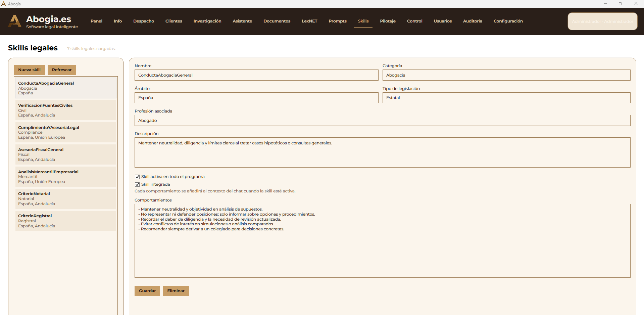Open the Administrador user account button
The width and height of the screenshot is (644, 315).
pos(602,21)
